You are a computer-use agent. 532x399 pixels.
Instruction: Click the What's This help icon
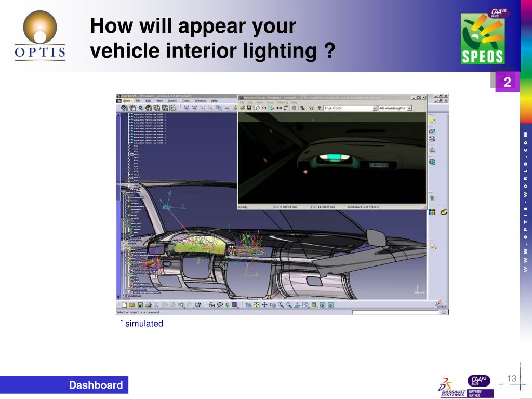[x=198, y=304]
